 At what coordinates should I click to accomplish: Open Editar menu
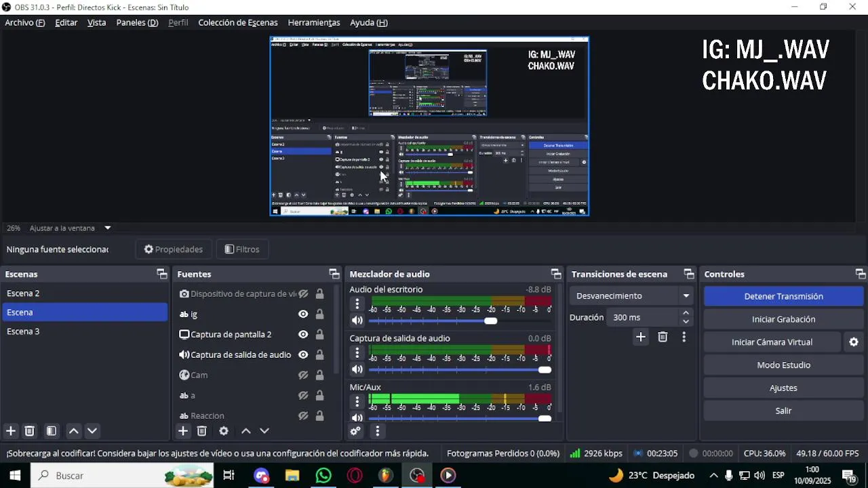pos(66,22)
